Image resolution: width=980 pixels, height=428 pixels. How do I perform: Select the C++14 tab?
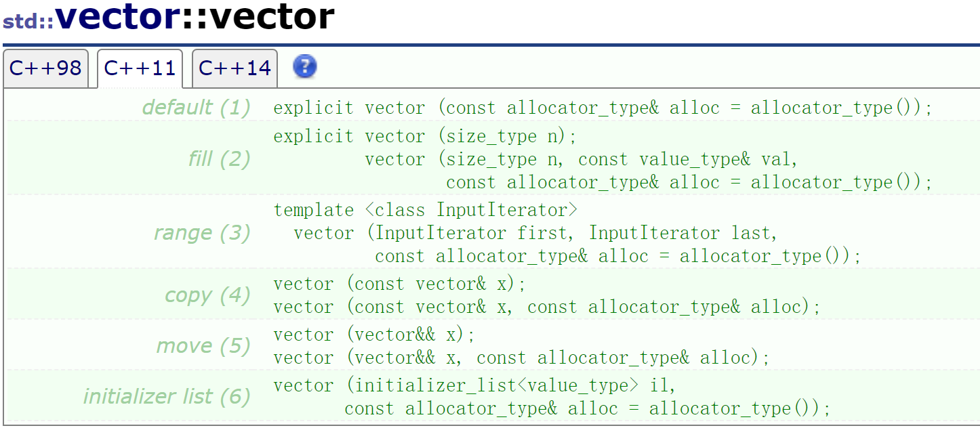click(x=234, y=68)
